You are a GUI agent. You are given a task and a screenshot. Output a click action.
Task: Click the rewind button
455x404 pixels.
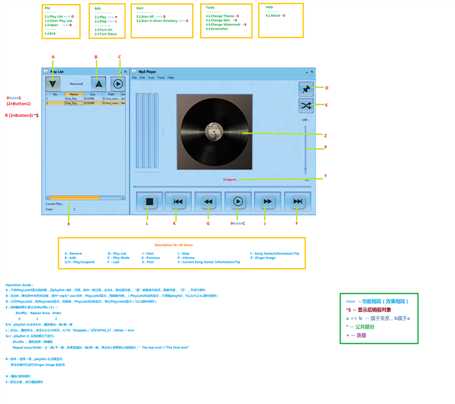click(x=208, y=201)
